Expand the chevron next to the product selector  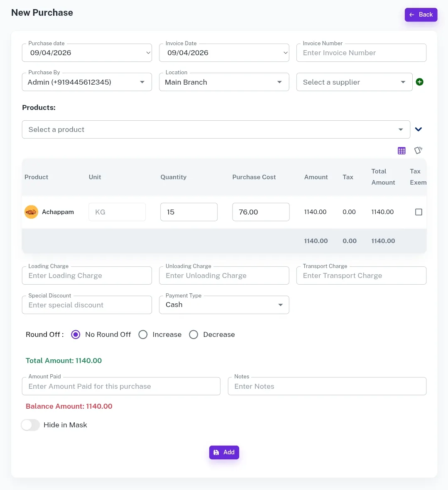pos(418,129)
